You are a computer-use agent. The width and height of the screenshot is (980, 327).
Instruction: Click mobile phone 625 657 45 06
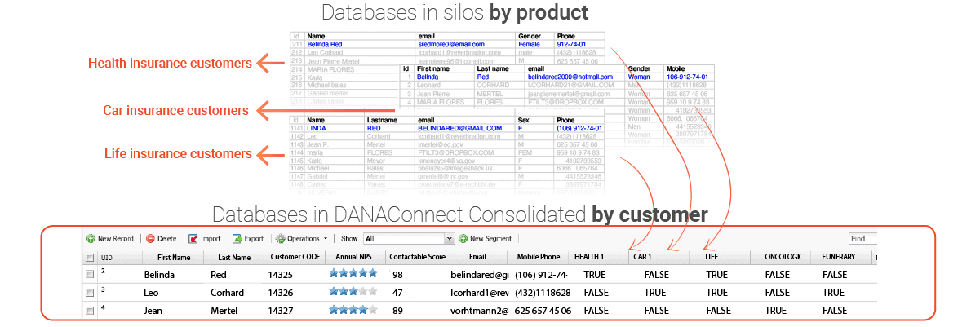pyautogui.click(x=542, y=311)
